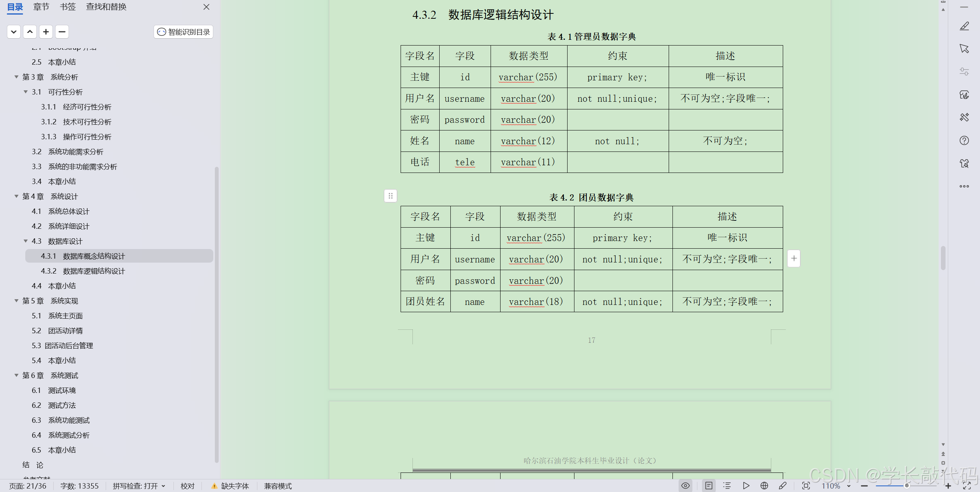980x492 pixels.
Task: Switch to the 书签 tab
Action: 67,7
